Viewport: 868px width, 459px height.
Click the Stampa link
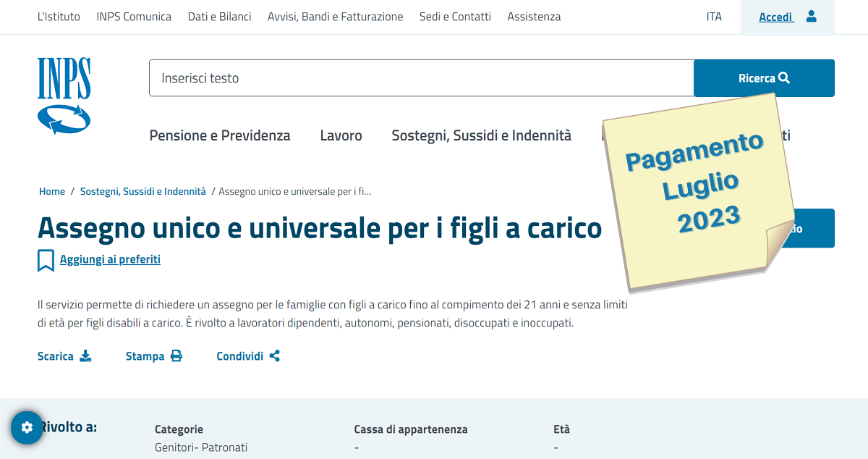coord(145,356)
